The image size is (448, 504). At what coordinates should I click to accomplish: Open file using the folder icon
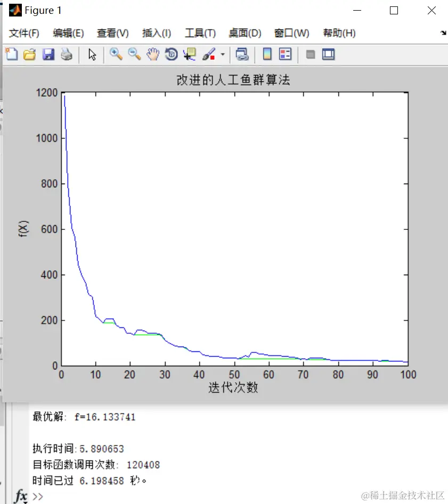point(30,54)
